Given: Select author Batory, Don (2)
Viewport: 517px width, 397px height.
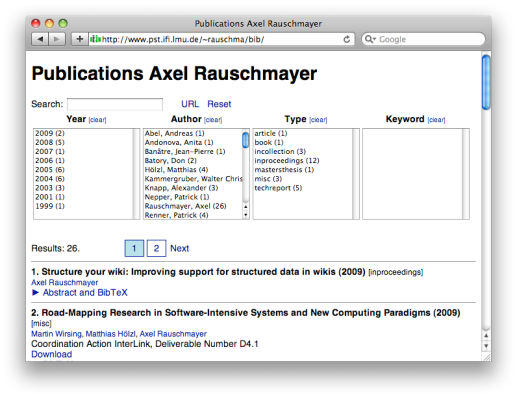Looking at the screenshot, I should click(x=171, y=160).
